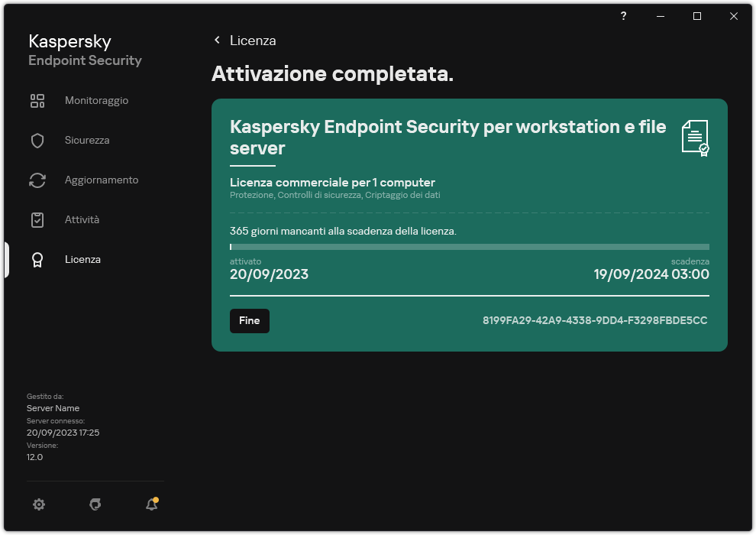The height and width of the screenshot is (535, 756).
Task: Click the license certificate icon
Action: tap(694, 138)
